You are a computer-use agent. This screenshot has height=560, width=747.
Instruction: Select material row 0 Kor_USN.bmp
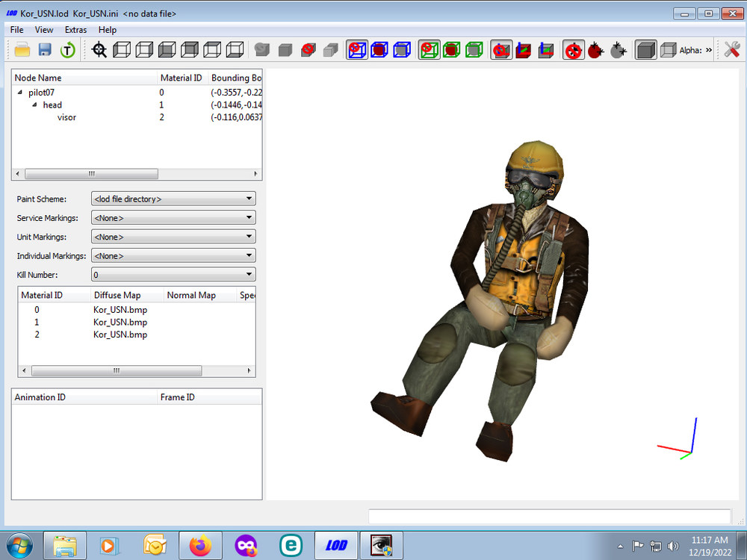click(x=137, y=310)
